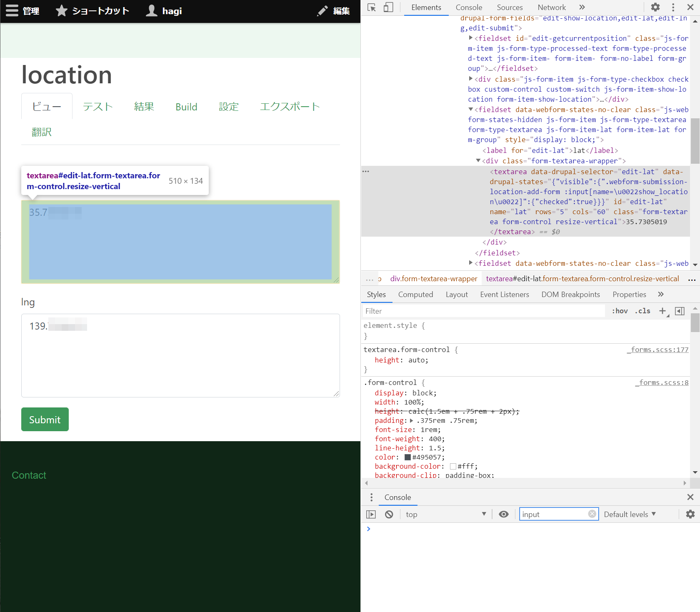Viewport: 700px width, 612px height.
Task: Select the 翻訳 tab
Action: 42,132
